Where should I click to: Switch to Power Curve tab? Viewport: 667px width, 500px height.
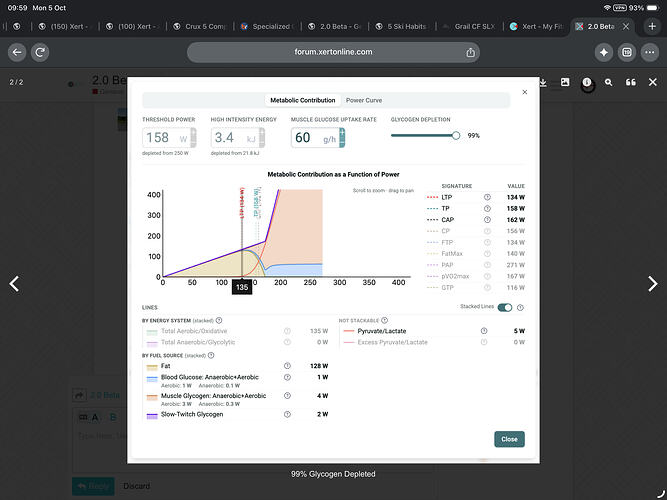[x=364, y=100]
